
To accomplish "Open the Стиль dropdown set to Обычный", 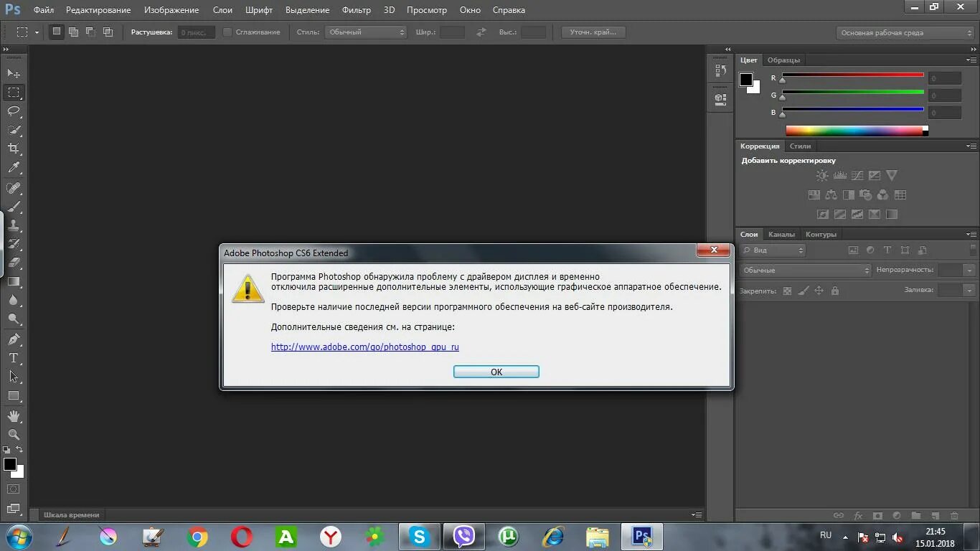I will click(x=366, y=32).
